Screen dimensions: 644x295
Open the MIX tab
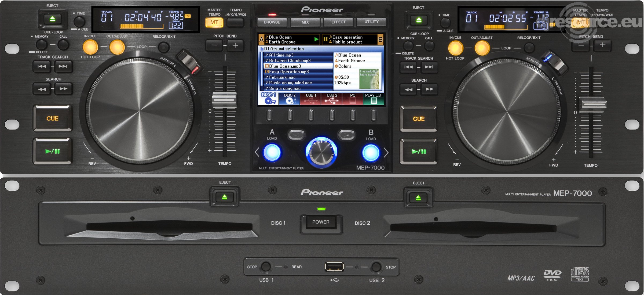pyautogui.click(x=305, y=22)
